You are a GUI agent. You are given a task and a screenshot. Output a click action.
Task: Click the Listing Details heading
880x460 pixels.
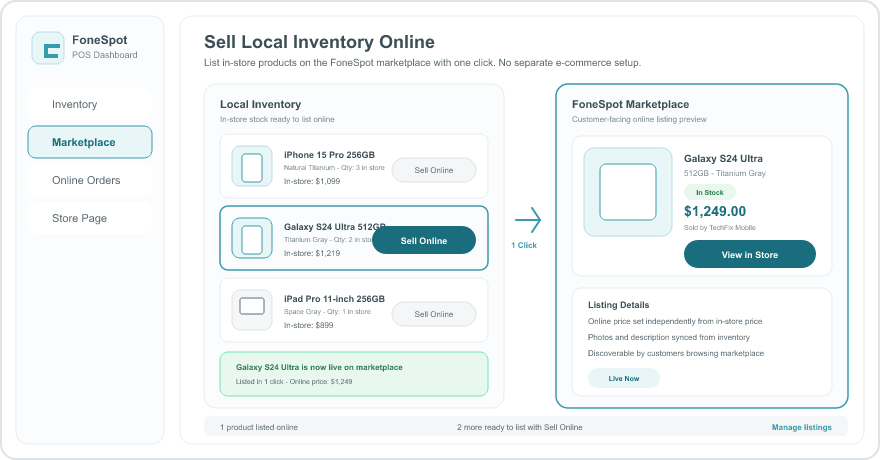(x=618, y=305)
